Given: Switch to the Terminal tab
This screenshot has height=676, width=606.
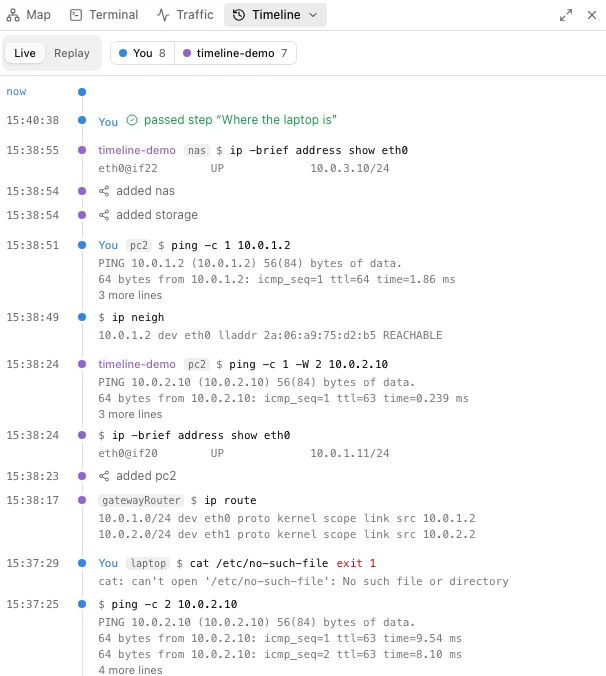Looking at the screenshot, I should pyautogui.click(x=104, y=15).
